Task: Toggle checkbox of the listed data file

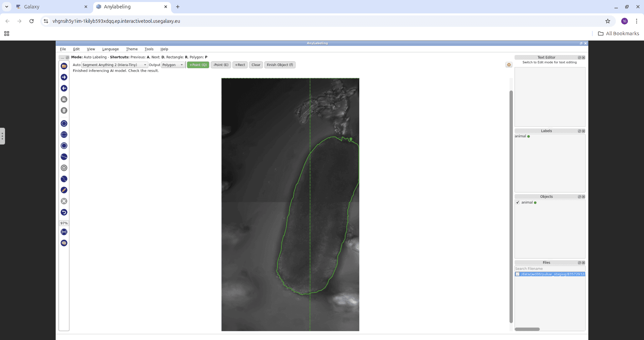Action: 518,274
